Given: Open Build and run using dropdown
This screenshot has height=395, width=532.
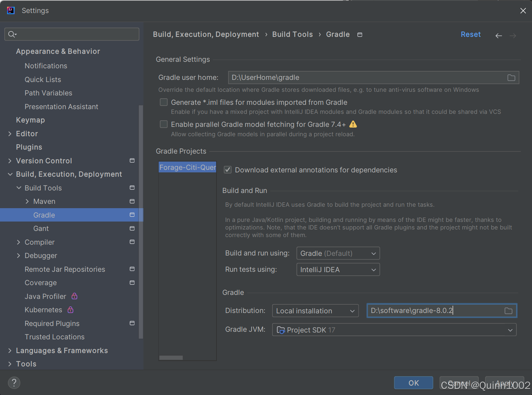Looking at the screenshot, I should point(338,253).
